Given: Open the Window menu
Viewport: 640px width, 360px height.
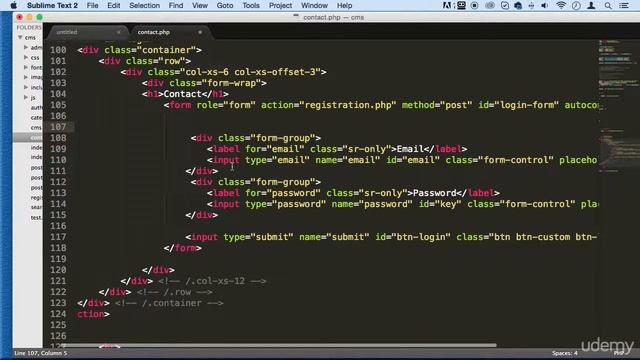Looking at the screenshot, I should (314, 6).
